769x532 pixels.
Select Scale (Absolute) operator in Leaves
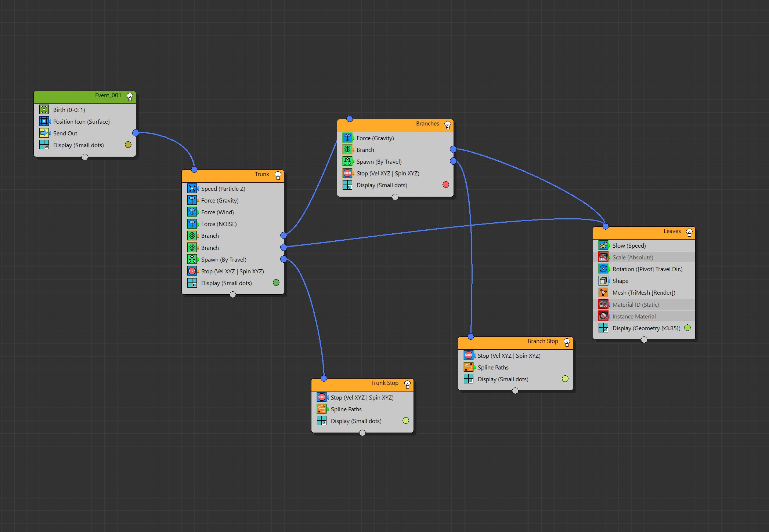coord(632,257)
